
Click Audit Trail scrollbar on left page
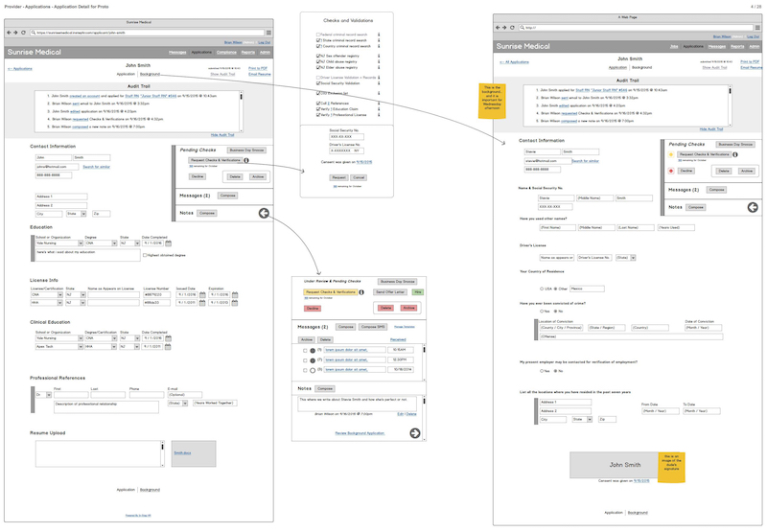[241, 111]
